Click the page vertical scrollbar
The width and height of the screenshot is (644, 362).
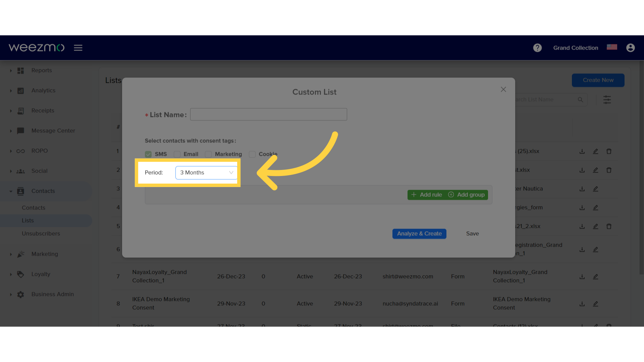tap(642, 168)
